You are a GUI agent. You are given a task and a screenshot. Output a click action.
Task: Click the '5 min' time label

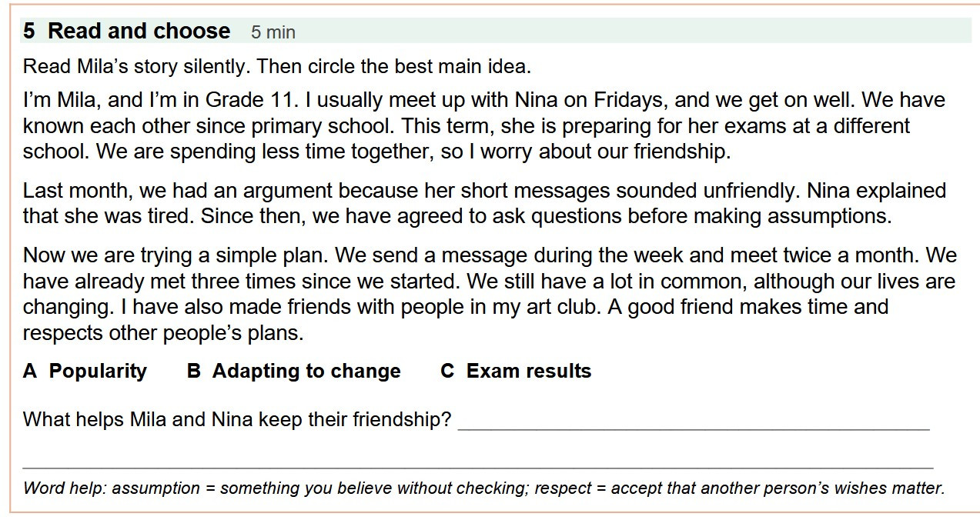[273, 32]
